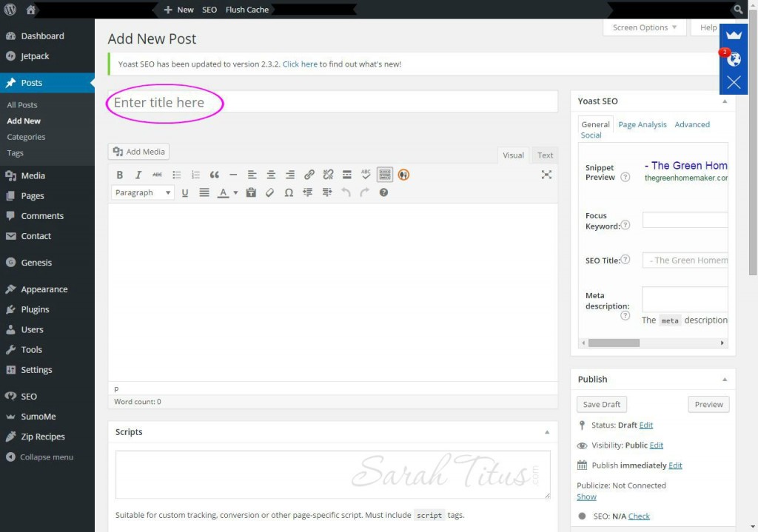Open the Paragraph style dropdown
Image resolution: width=758 pixels, height=532 pixels.
(142, 192)
